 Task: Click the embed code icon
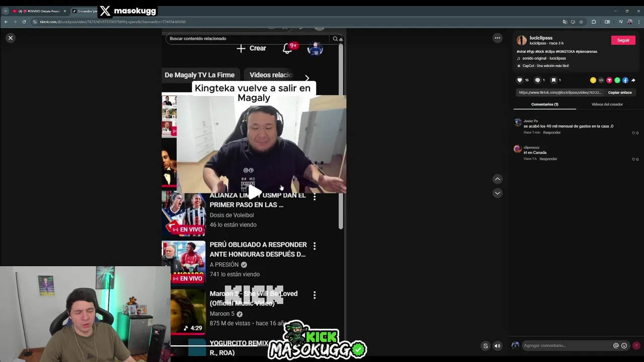tap(601, 80)
